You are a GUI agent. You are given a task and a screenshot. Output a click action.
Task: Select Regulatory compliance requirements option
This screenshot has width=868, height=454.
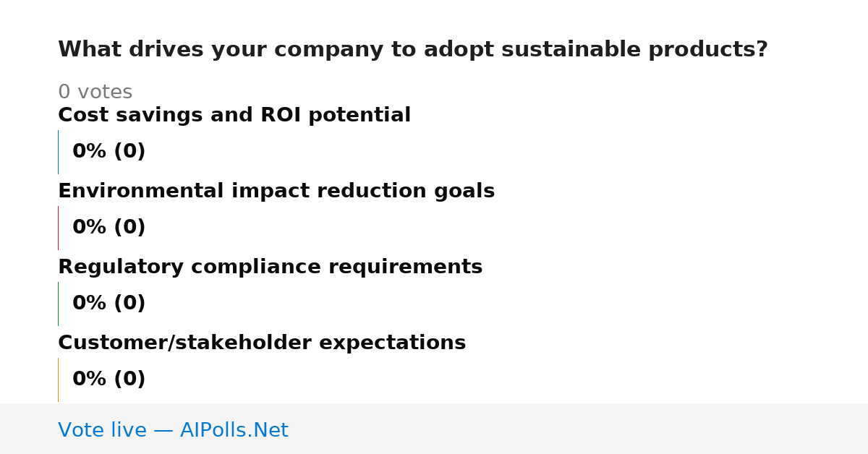pos(270,267)
